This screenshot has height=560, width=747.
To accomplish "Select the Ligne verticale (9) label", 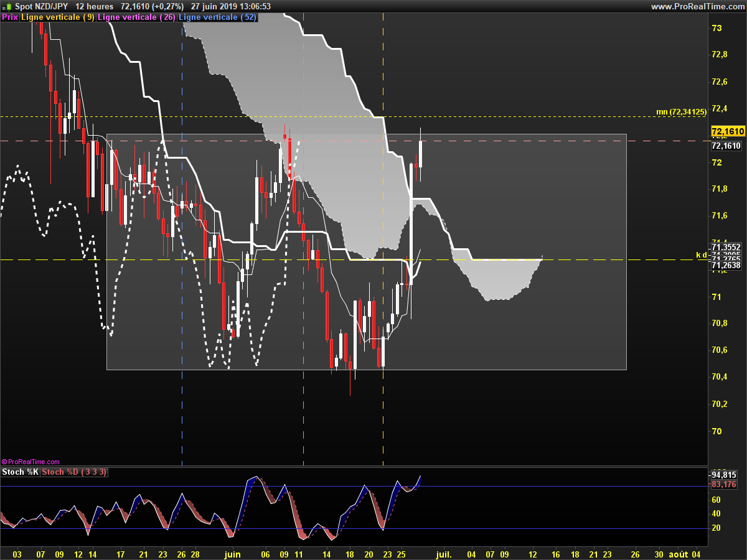I will pyautogui.click(x=58, y=17).
